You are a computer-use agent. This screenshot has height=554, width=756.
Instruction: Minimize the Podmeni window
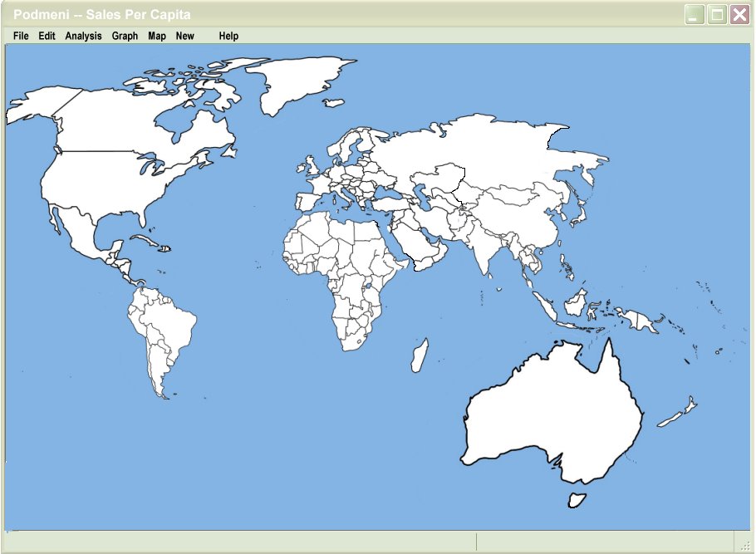point(695,14)
